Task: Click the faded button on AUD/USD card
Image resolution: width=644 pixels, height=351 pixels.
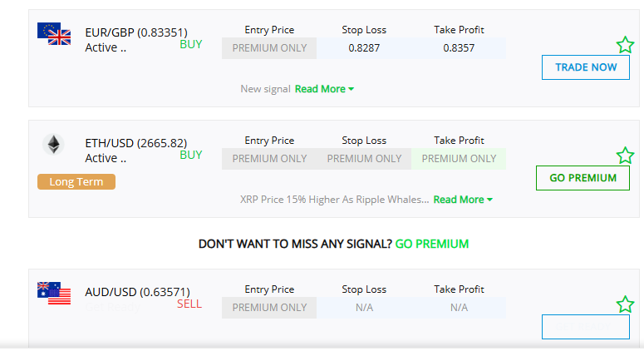Action: (x=586, y=327)
